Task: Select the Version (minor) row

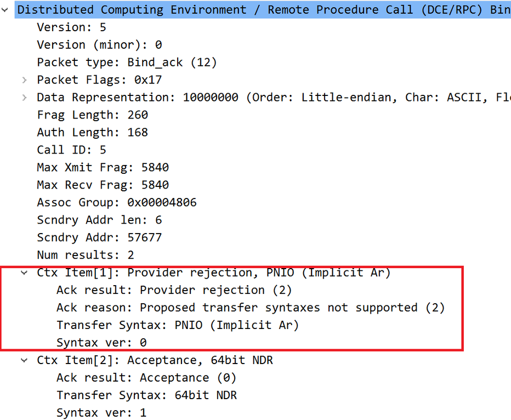Action: point(99,45)
